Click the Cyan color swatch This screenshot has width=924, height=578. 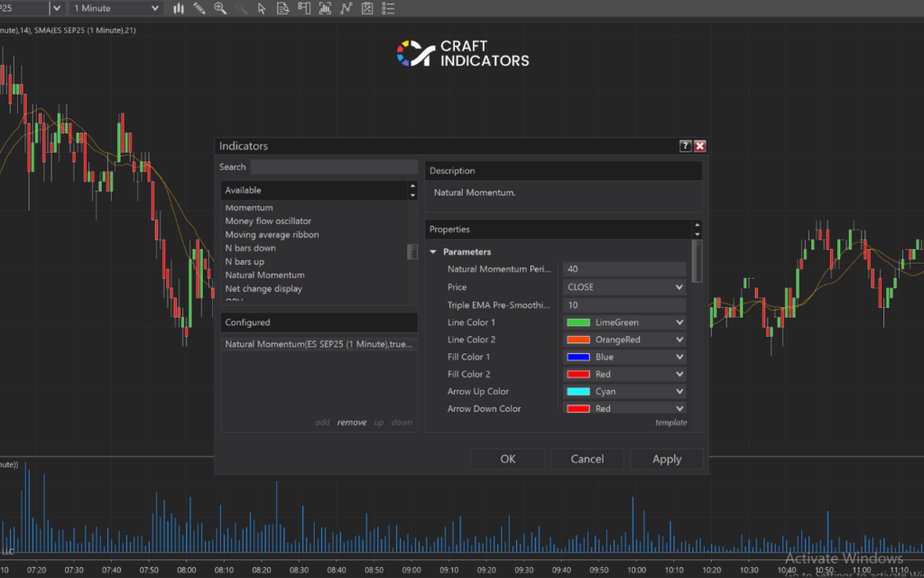[x=578, y=392]
